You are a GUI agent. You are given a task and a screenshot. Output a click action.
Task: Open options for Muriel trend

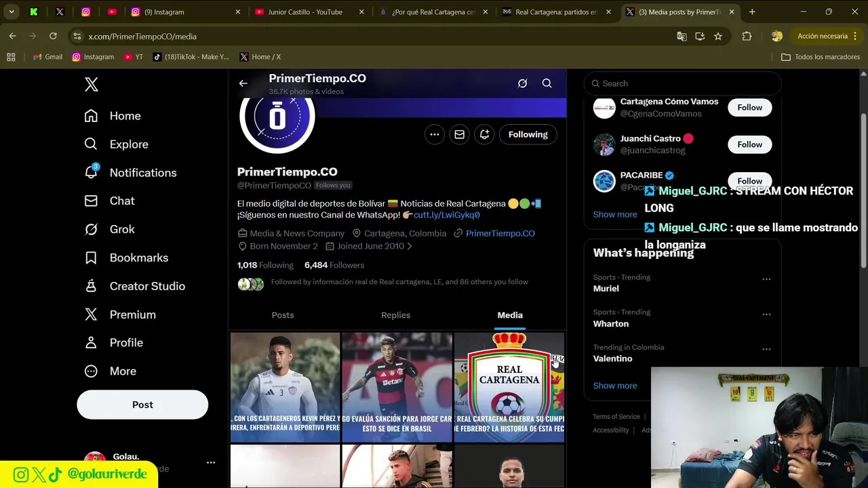tap(766, 279)
